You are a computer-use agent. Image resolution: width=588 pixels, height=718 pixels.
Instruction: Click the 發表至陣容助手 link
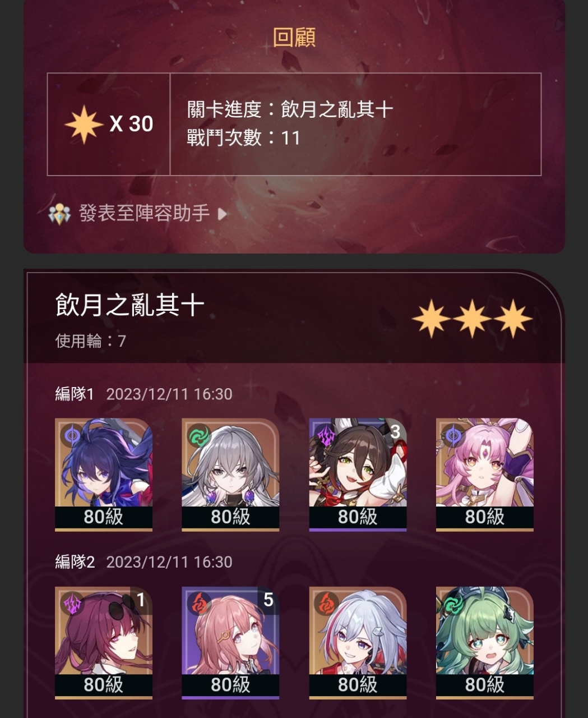coord(145,213)
